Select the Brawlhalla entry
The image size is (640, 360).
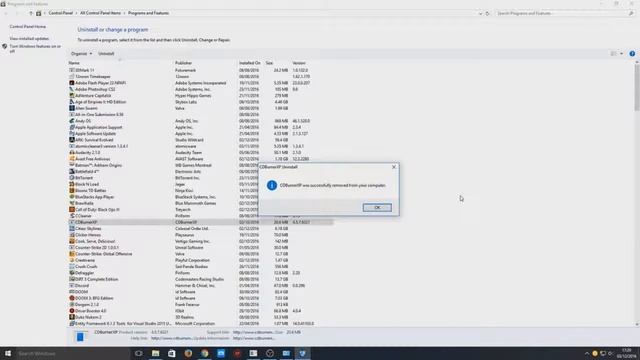84,203
